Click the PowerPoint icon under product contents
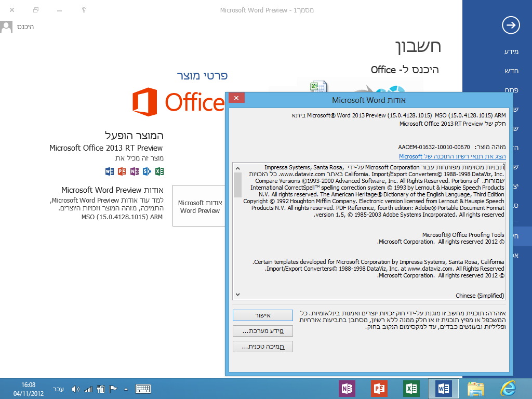532x399 pixels. click(122, 171)
